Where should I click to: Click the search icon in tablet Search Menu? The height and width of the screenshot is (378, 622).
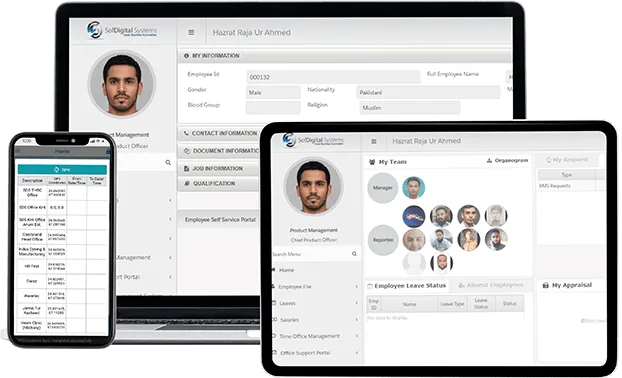point(354,254)
